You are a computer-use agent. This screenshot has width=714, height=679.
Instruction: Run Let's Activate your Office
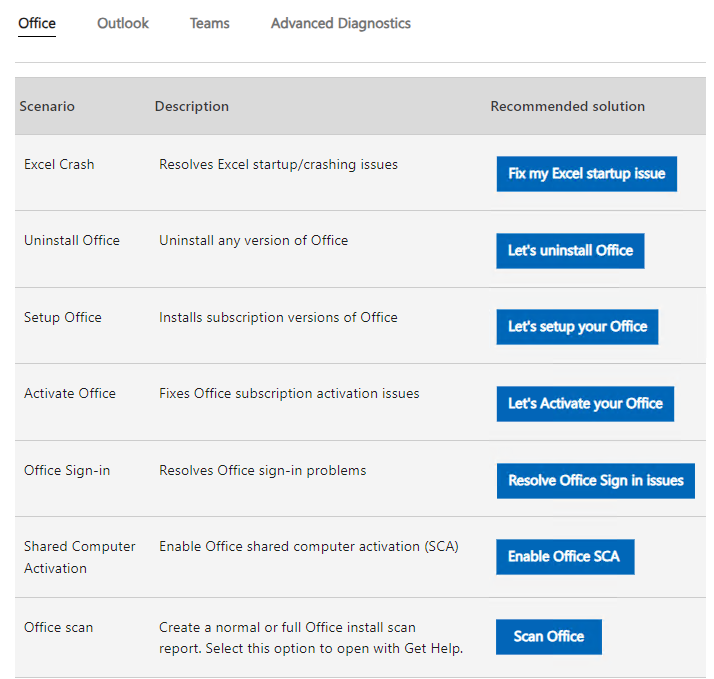(x=585, y=404)
